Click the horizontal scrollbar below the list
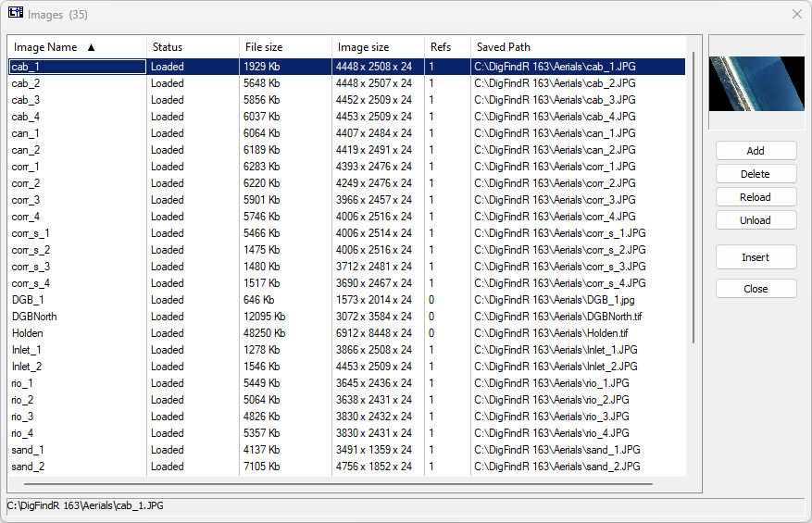Viewport: 812px width, 523px height. point(338,483)
